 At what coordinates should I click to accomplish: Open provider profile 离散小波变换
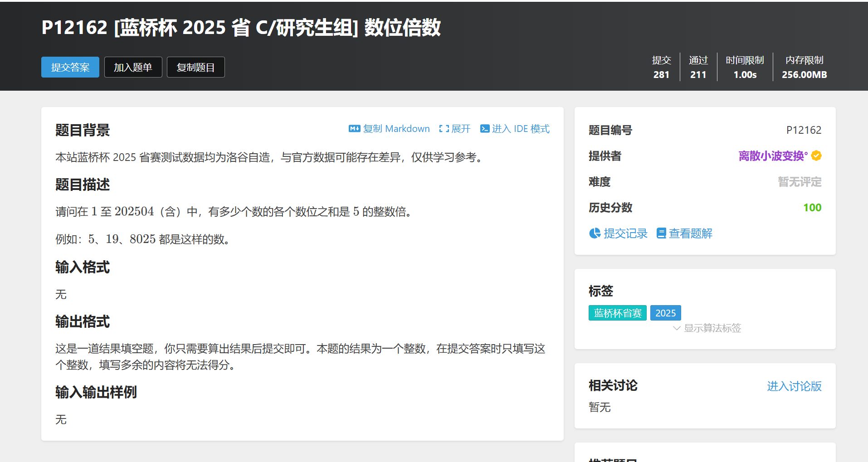pos(773,156)
